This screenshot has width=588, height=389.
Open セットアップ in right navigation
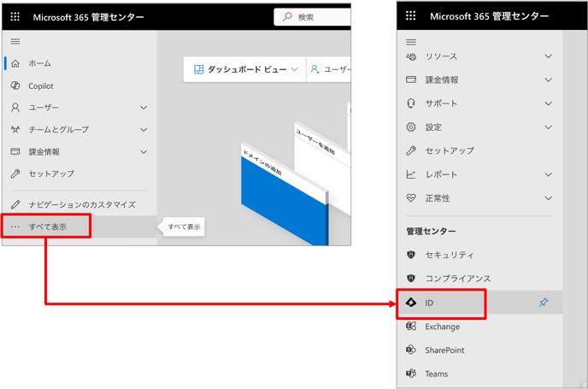(479, 150)
